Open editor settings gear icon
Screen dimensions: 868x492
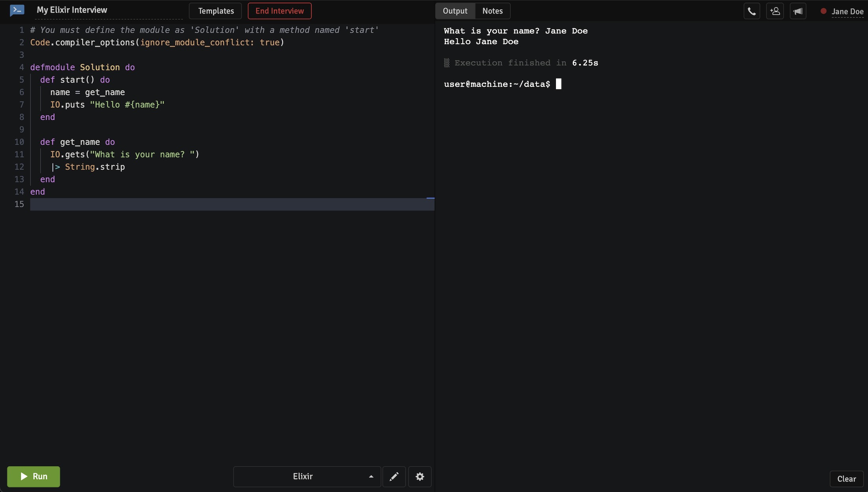tap(420, 477)
